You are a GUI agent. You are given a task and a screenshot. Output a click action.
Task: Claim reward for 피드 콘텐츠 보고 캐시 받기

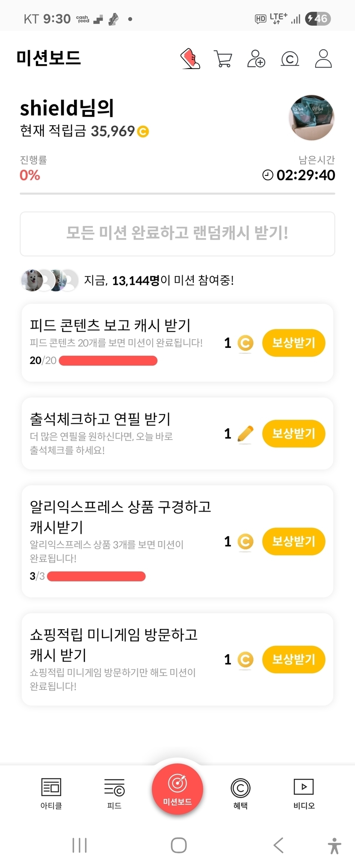(293, 343)
